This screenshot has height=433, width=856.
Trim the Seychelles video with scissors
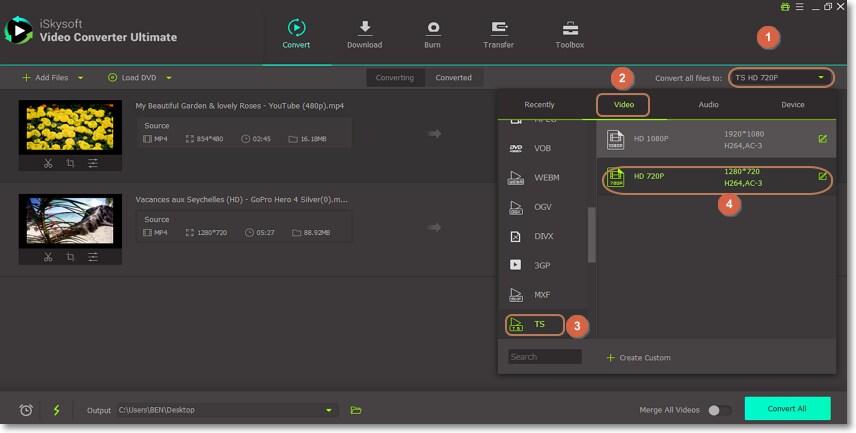click(48, 257)
